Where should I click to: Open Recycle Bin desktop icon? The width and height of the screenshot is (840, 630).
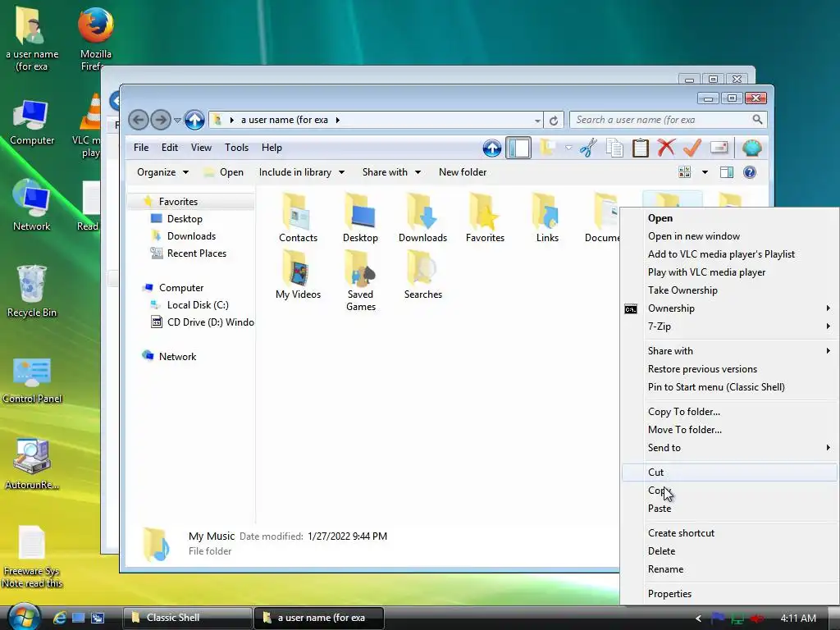point(32,291)
